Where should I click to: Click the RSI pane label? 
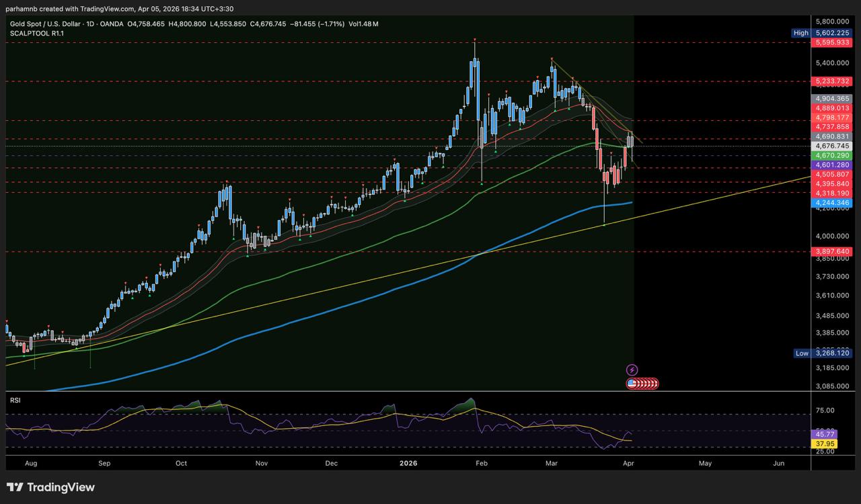point(15,400)
